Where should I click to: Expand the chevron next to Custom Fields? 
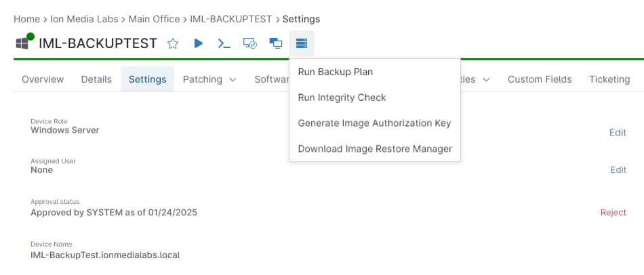point(486,80)
